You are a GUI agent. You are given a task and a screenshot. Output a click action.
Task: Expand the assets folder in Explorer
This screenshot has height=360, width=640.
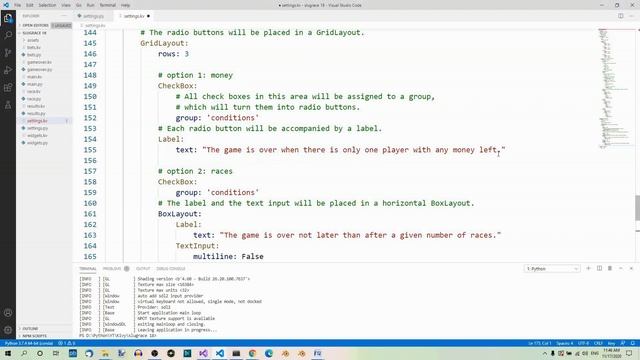coord(33,40)
